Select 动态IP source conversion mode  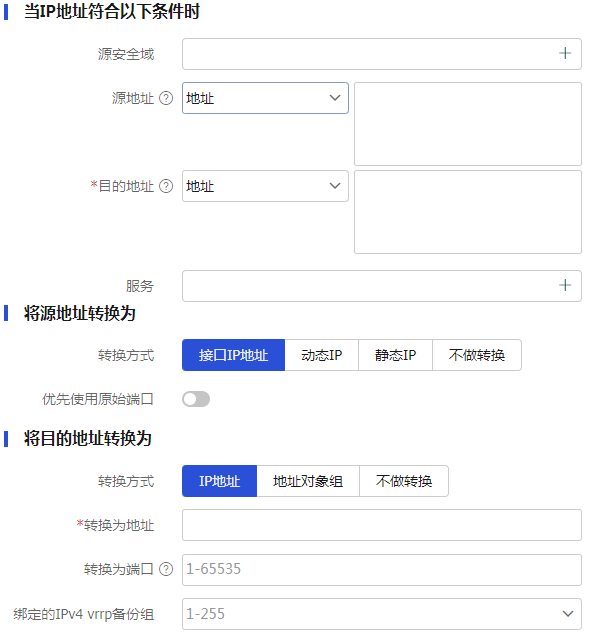322,355
